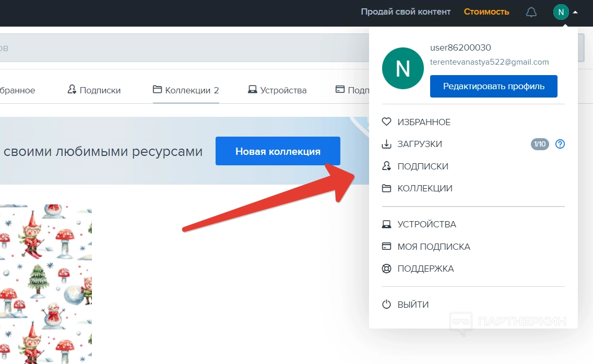Image resolution: width=593 pixels, height=364 pixels.
Task: Switch to the Подписки tab
Action: (x=94, y=90)
